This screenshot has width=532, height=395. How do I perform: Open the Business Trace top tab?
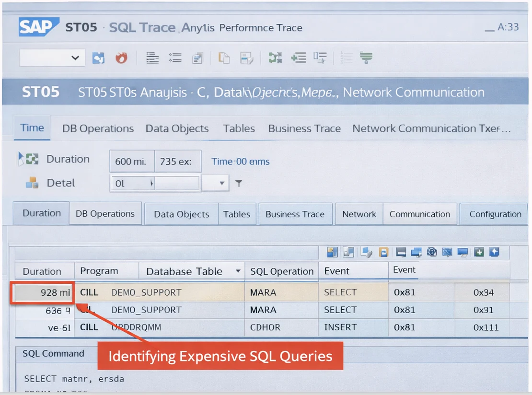tap(304, 128)
